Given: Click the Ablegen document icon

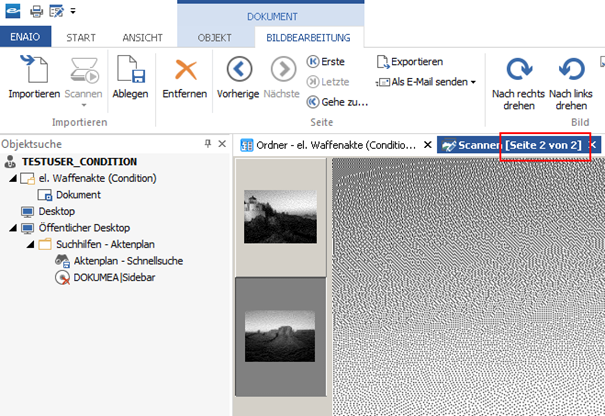Looking at the screenshot, I should (130, 71).
